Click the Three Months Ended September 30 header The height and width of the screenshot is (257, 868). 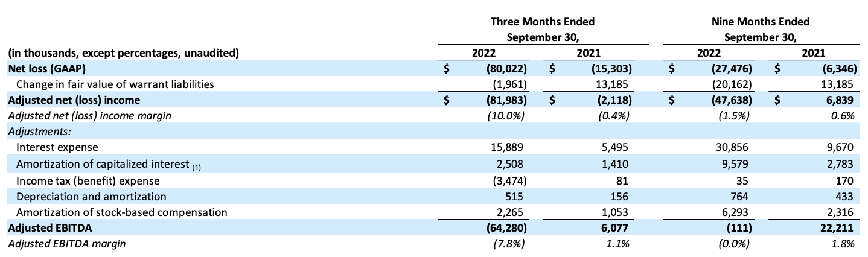(541, 29)
